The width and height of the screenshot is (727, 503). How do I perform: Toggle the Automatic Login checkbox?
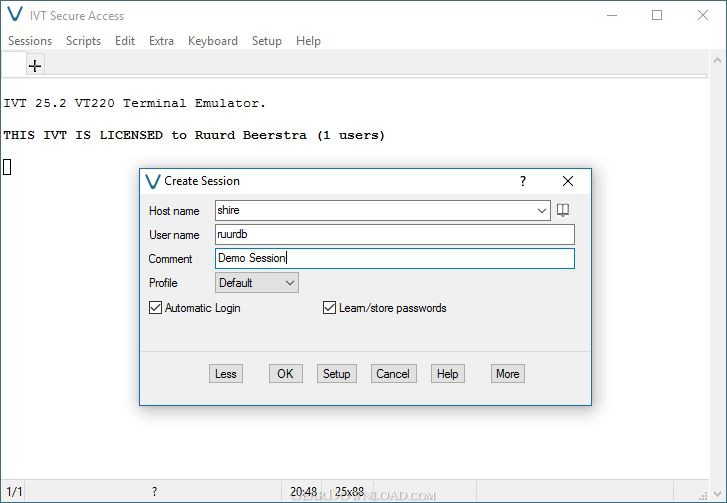155,308
